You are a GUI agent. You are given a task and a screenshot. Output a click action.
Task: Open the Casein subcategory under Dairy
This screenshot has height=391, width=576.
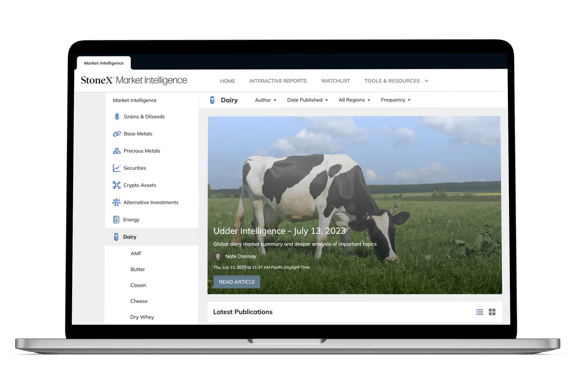[138, 285]
